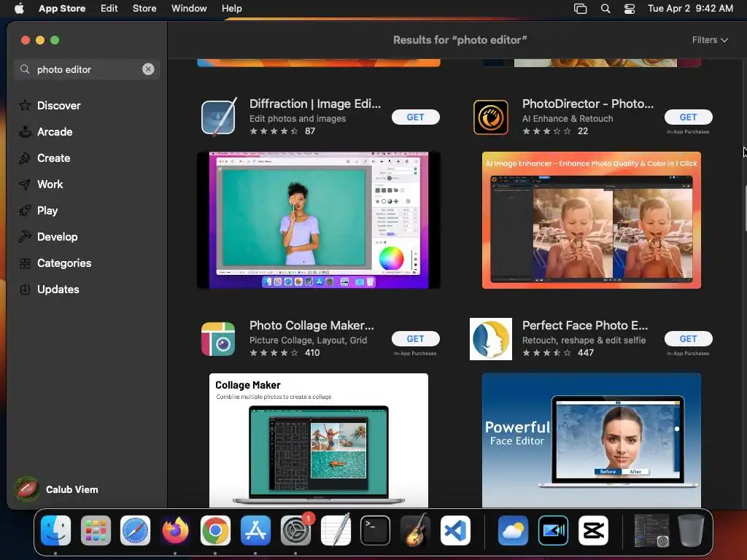The image size is (747, 560).
Task: Open the Apple menu
Action: (x=19, y=8)
